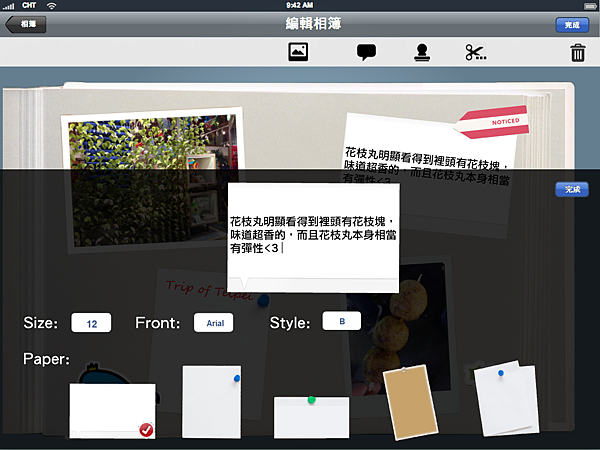Tap the fried balls skewer photo

(x=400, y=329)
